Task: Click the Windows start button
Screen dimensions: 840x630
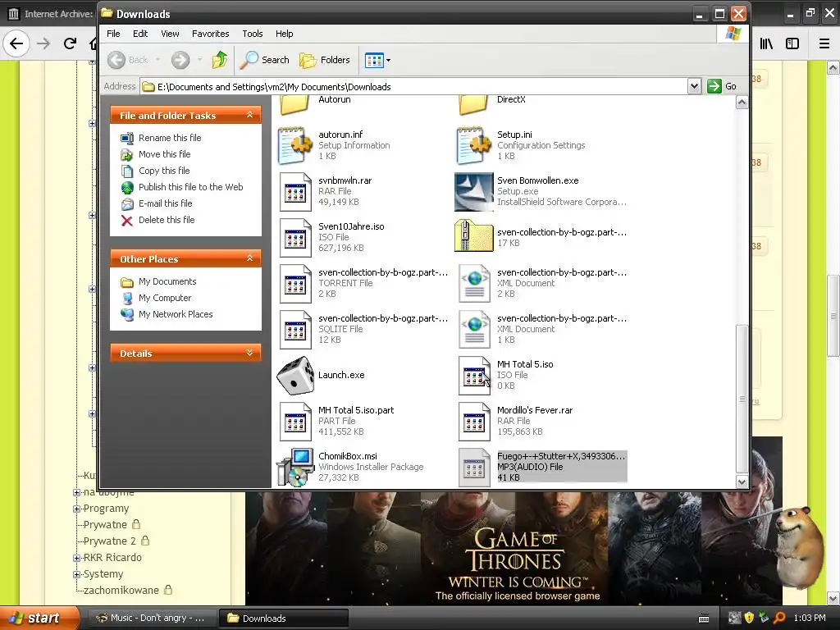Action: [x=39, y=619]
